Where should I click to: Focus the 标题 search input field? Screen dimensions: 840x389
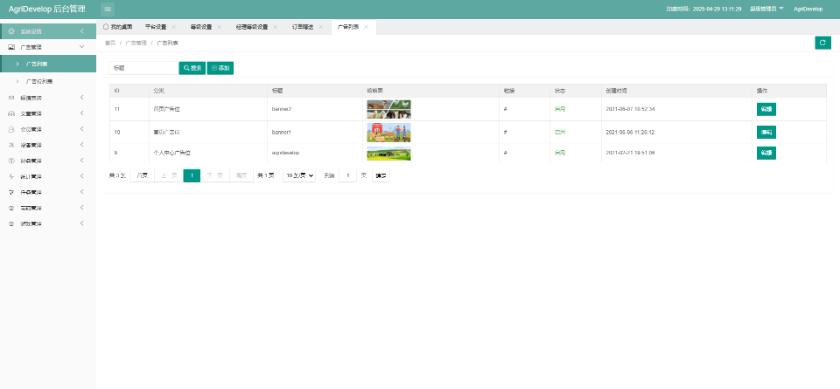(143, 68)
